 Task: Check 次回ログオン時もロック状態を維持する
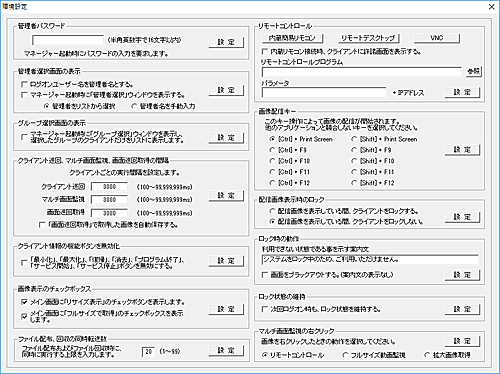click(265, 309)
